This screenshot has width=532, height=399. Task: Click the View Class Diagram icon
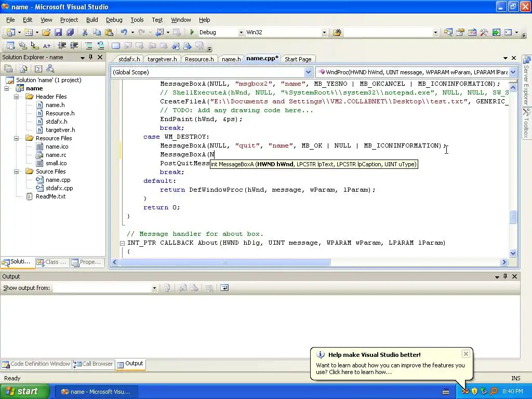click(x=50, y=69)
